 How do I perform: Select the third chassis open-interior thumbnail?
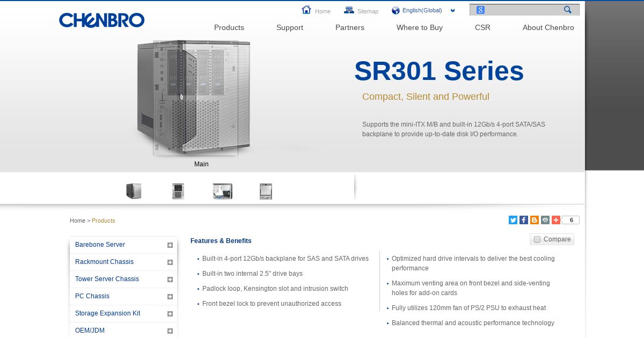point(223,191)
